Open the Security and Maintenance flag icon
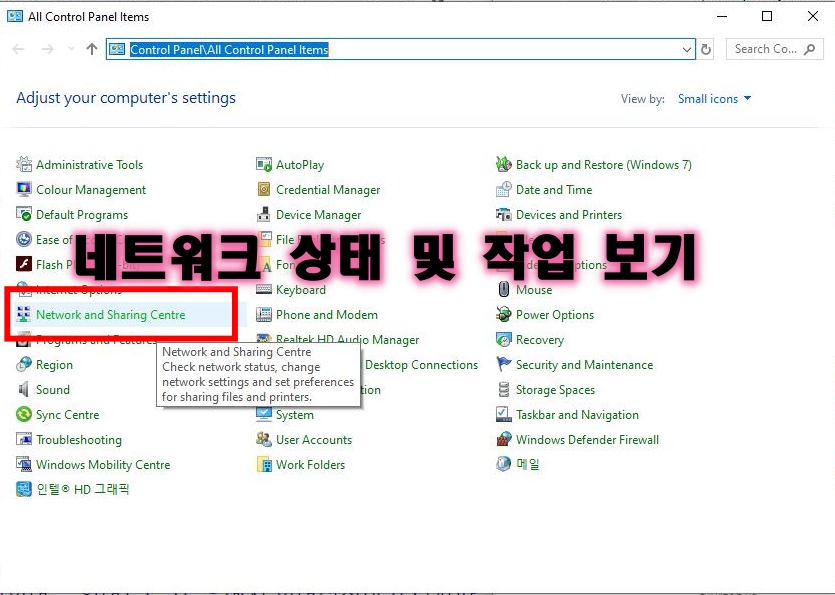This screenshot has height=595, width=835. (504, 365)
